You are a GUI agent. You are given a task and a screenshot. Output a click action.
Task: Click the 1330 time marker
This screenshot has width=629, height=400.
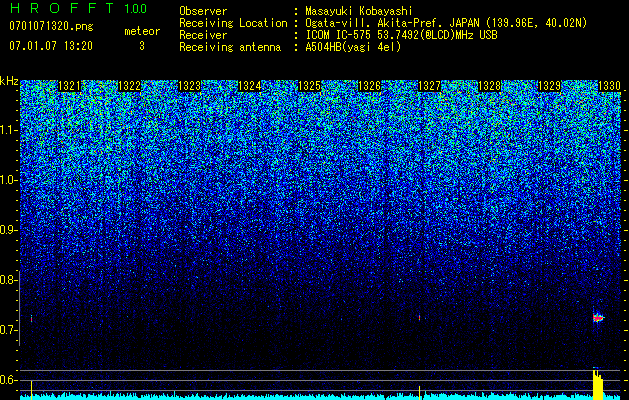coord(610,86)
